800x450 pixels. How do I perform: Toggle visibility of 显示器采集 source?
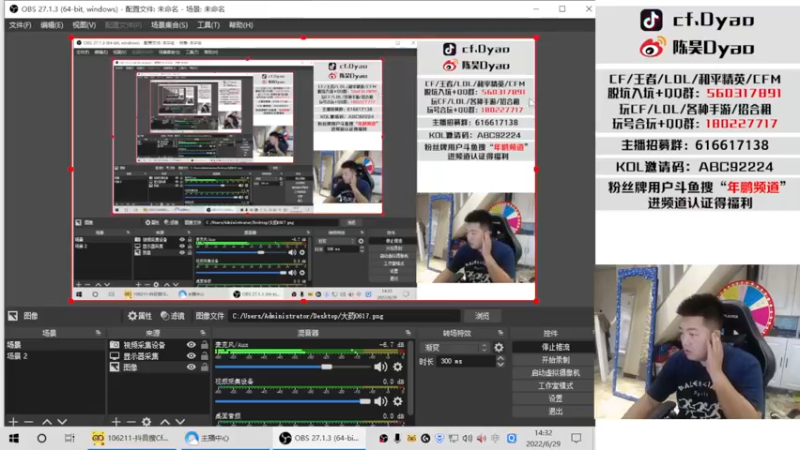point(191,356)
